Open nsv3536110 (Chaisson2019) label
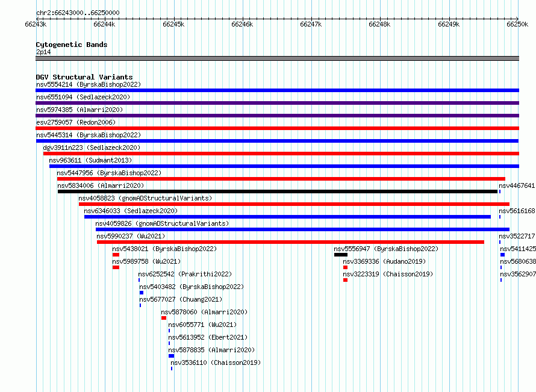The height and width of the screenshot is (392, 536). (x=216, y=362)
